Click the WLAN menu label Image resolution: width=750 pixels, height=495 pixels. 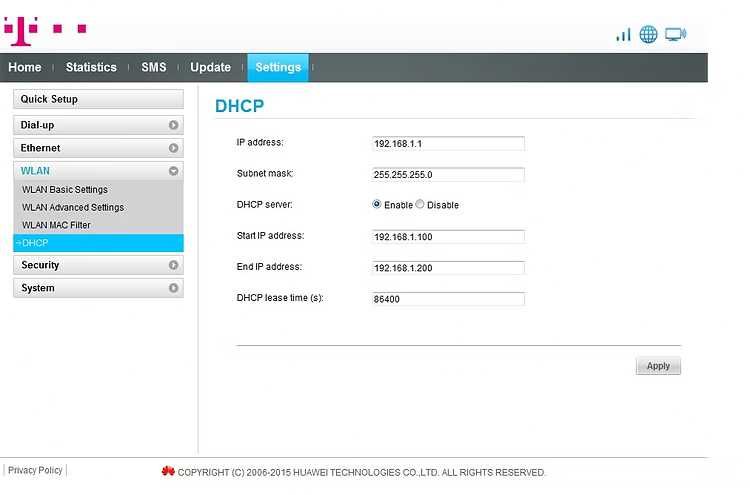pos(35,171)
